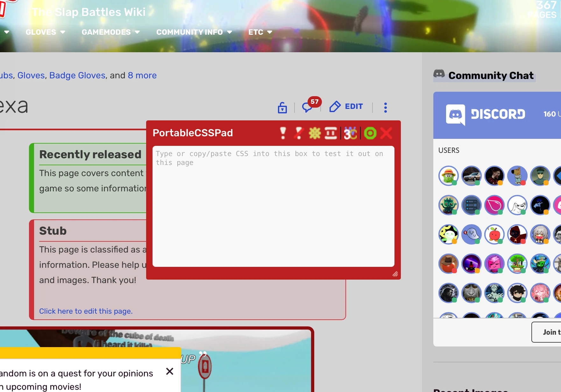Open the Badge Gloves category link
Viewport: 561px width, 392px height.
coord(77,75)
